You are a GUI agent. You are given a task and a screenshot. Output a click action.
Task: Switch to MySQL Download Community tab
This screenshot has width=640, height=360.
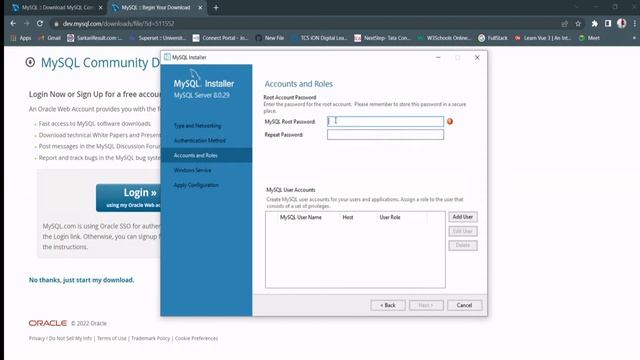[x=57, y=7]
